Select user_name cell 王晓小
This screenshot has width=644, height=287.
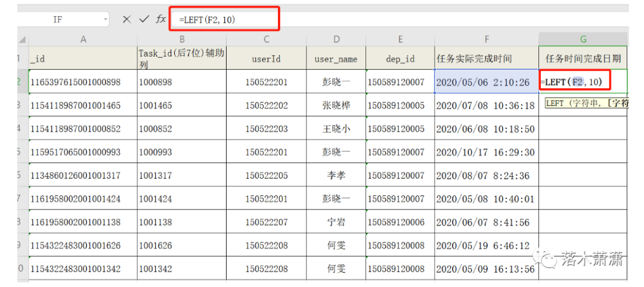[x=336, y=129]
